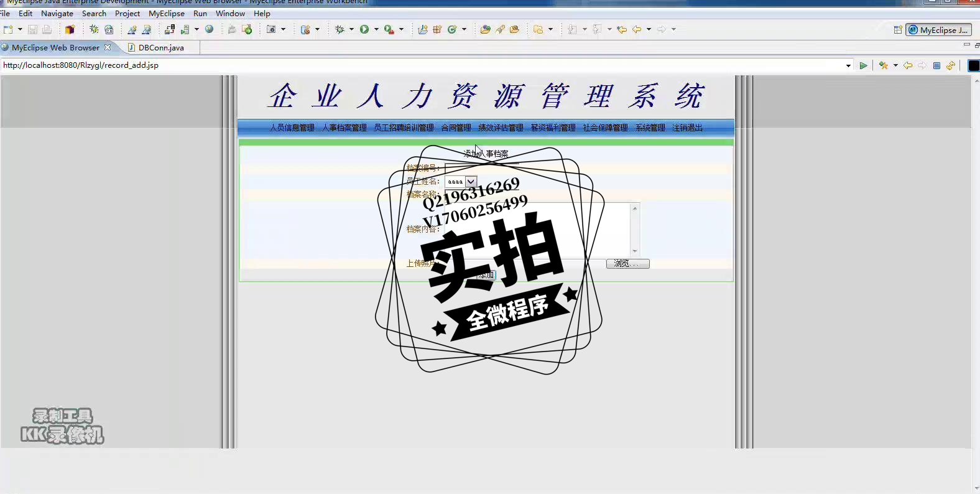Switch to the DBConn.java tab
Screen dimensions: 980x494
(161, 47)
